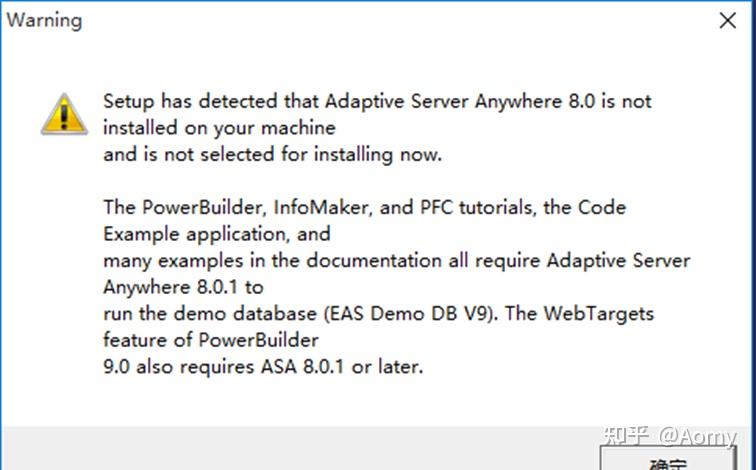756x470 pixels.
Task: Click the 知乎 @Aomy watermark text
Action: click(673, 437)
